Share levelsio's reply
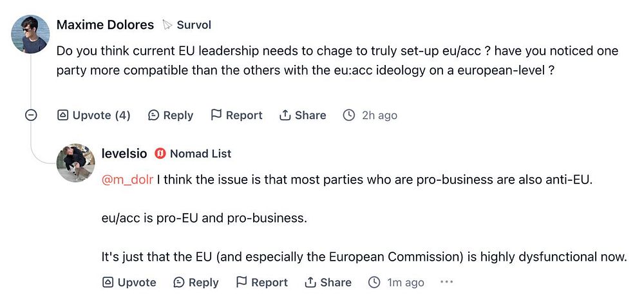The width and height of the screenshot is (644, 307). (x=328, y=282)
